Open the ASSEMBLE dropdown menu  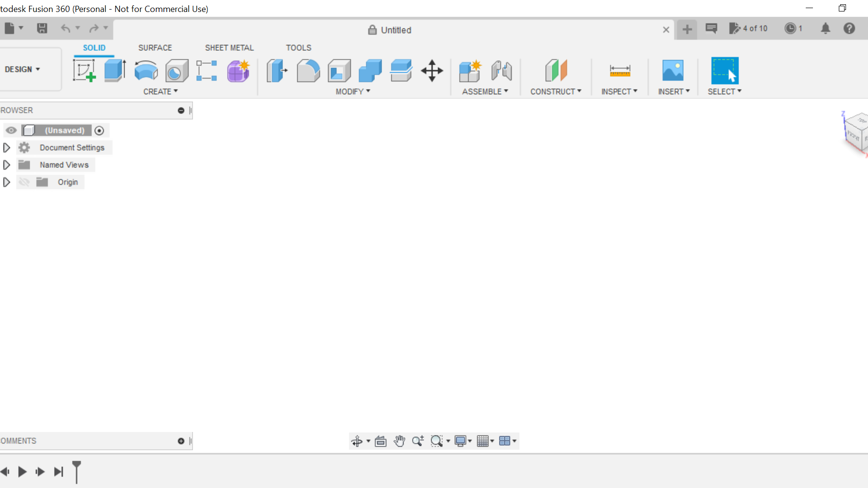(x=485, y=91)
